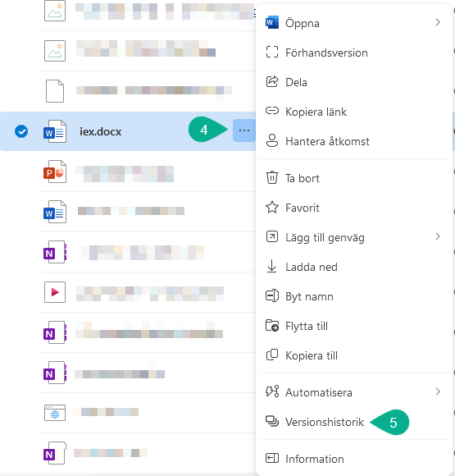Screen dimensions: 455x476
Task: Click the Versionshistorik stack icon
Action: pos(272,421)
